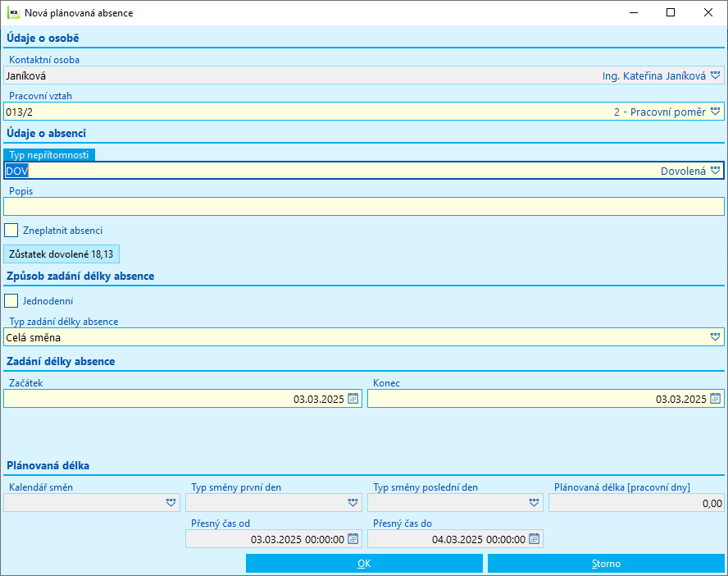Click the 2 - Pracovní poměr text
Viewport: 728px width, 576px height.
click(660, 112)
